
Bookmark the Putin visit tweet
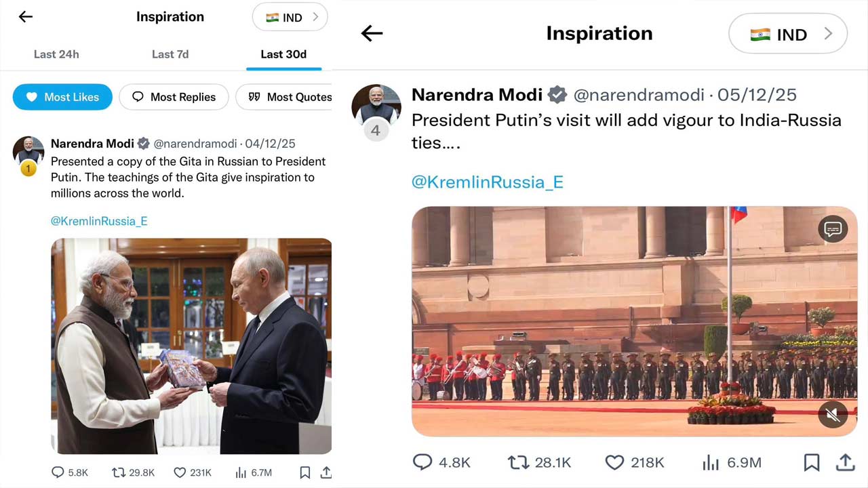click(x=812, y=462)
